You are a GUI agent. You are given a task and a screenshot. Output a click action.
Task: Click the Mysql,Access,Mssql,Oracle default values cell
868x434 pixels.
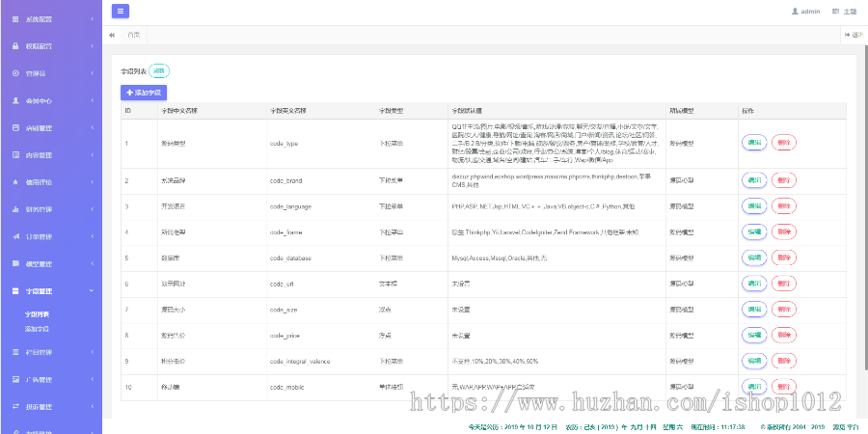556,258
